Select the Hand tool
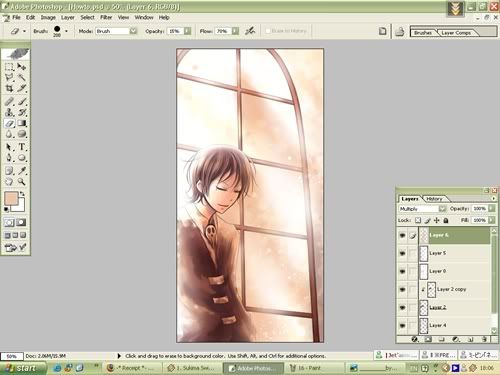 click(x=9, y=182)
